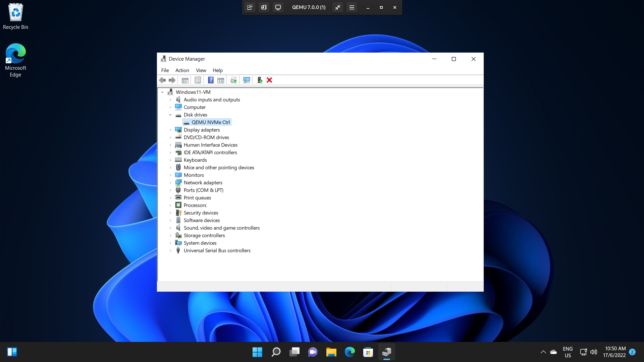Open the clock showing 10:50 AM
Viewport: 644px width, 362px height.
tap(614, 352)
